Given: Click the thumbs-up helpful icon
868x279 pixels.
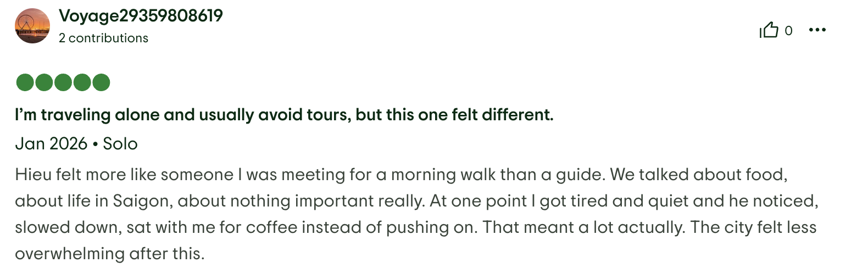Looking at the screenshot, I should 769,30.
